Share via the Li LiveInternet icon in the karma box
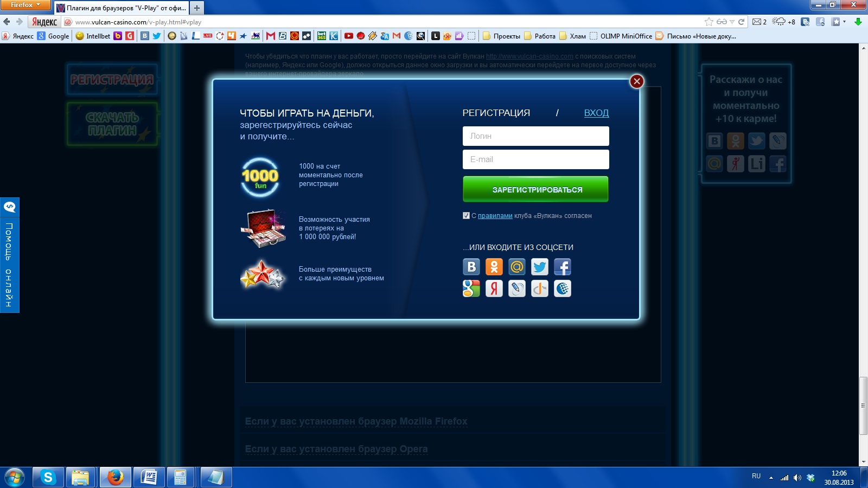The height and width of the screenshot is (488, 868). click(756, 163)
